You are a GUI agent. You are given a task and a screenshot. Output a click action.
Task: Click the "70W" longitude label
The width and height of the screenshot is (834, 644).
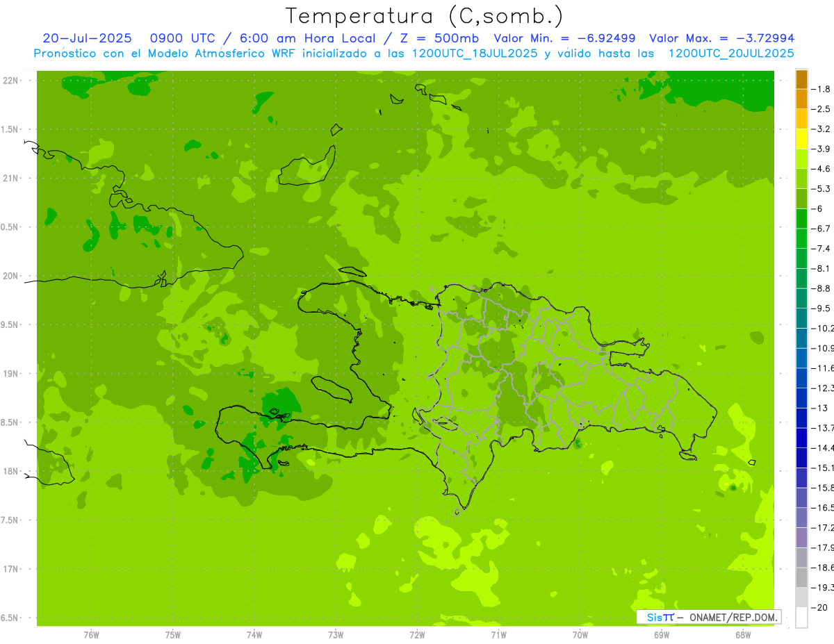click(x=580, y=636)
